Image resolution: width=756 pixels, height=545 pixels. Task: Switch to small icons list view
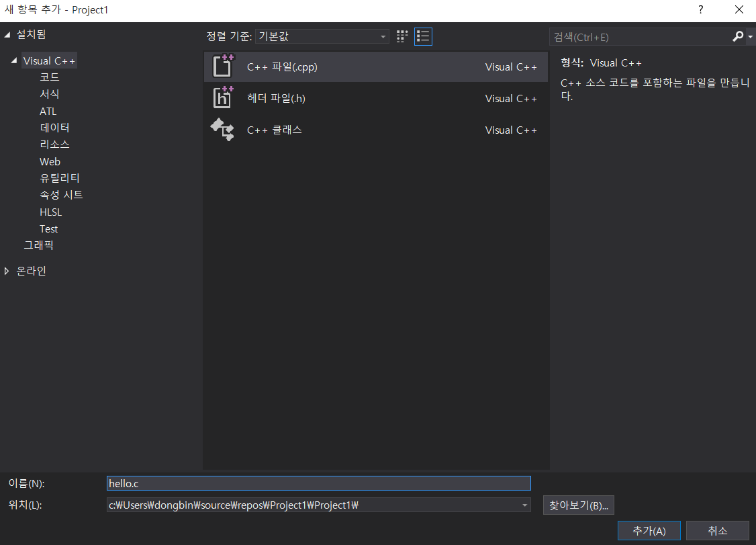click(423, 37)
